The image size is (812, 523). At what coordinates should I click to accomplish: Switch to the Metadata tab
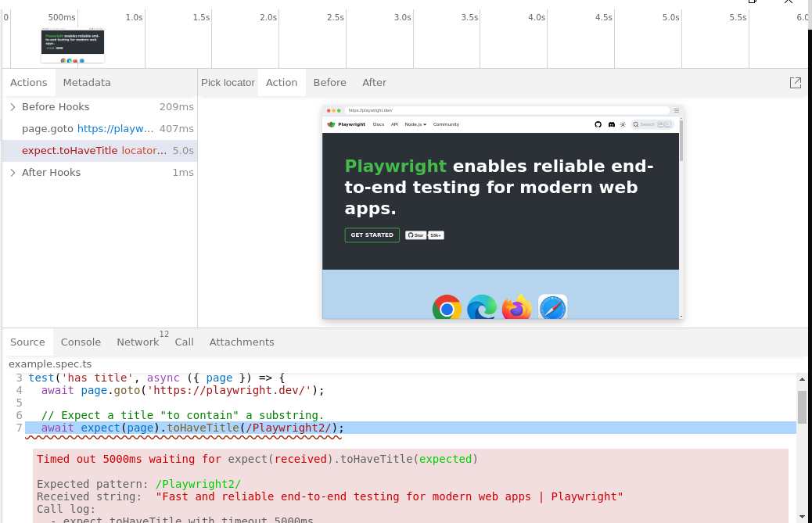tap(87, 83)
